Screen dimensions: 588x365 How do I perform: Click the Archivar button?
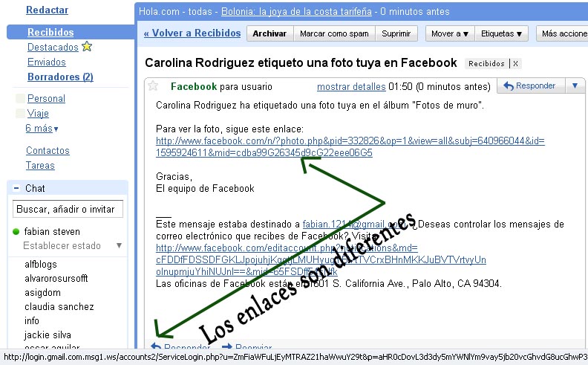pos(269,33)
